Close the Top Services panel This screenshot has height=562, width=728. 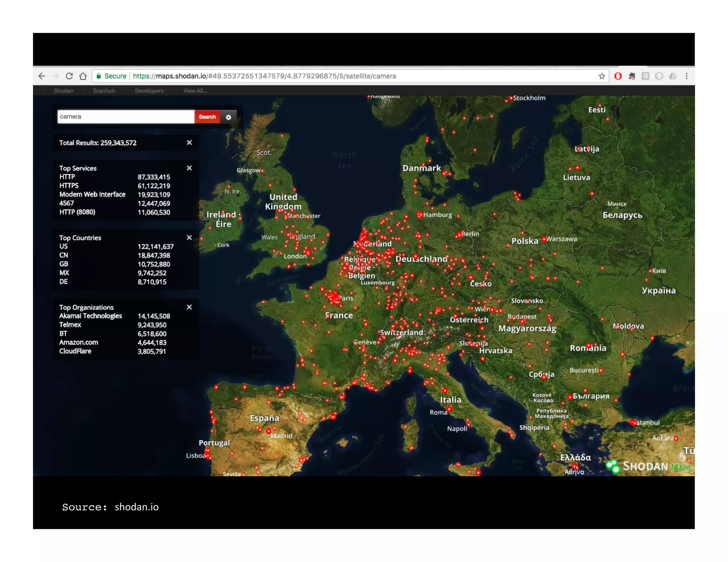coord(189,168)
